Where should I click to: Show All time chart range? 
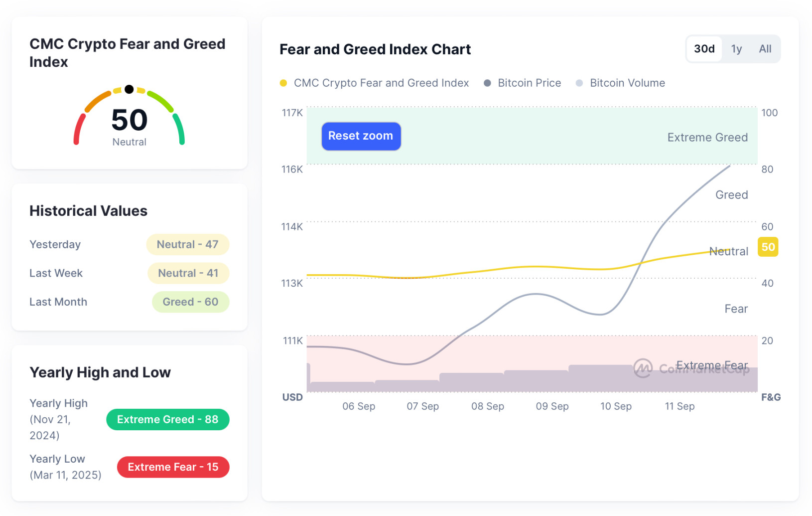click(765, 49)
